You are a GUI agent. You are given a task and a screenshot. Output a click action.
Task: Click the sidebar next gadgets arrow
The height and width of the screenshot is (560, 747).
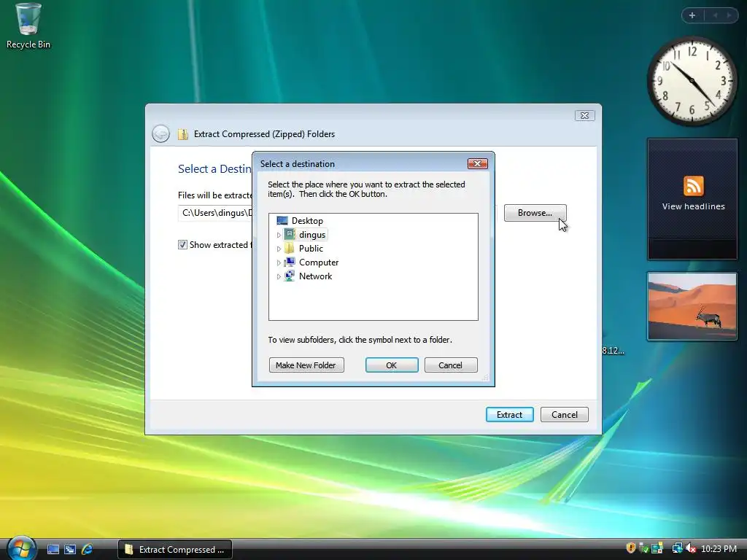729,15
